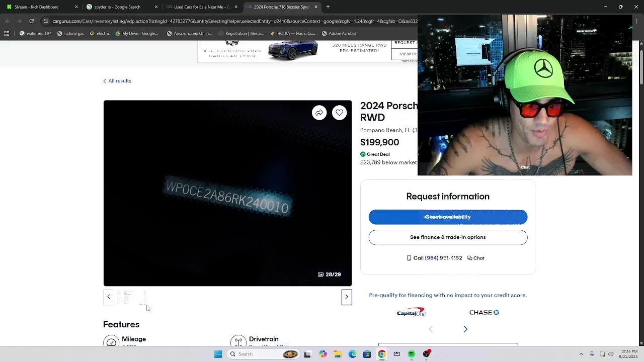Show hidden system tray icons
The height and width of the screenshot is (362, 644).
click(x=581, y=354)
